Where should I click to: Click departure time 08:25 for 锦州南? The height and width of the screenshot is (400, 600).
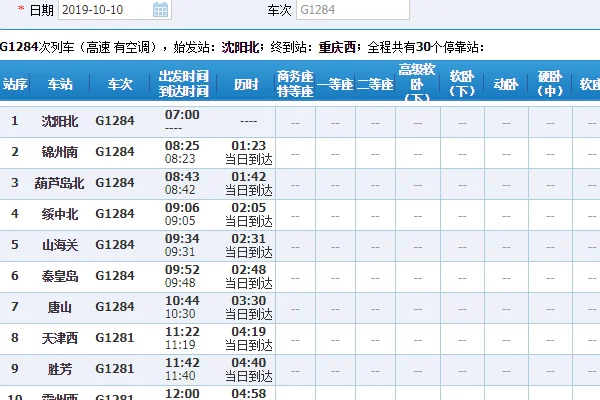[182, 145]
